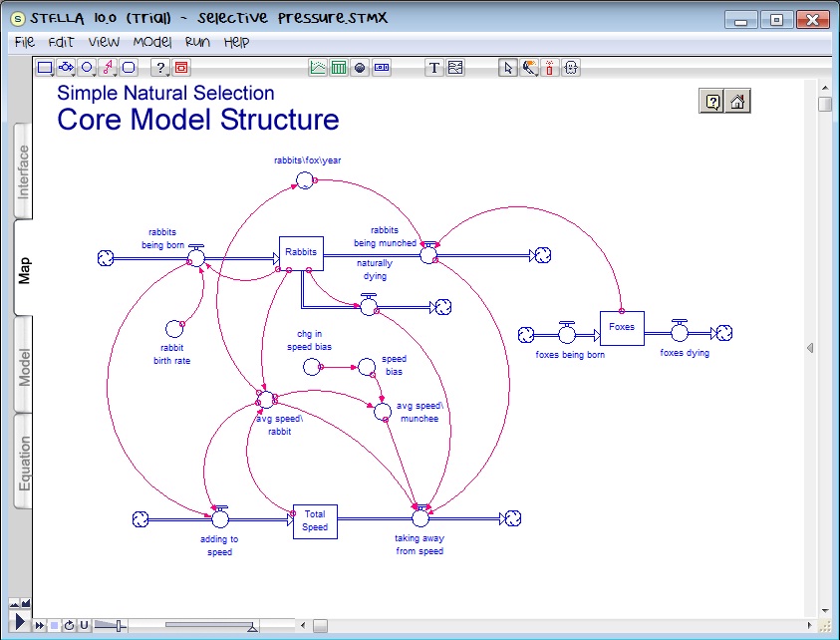The image size is (840, 640).
Task: Create a new Graph pad
Action: point(318,68)
